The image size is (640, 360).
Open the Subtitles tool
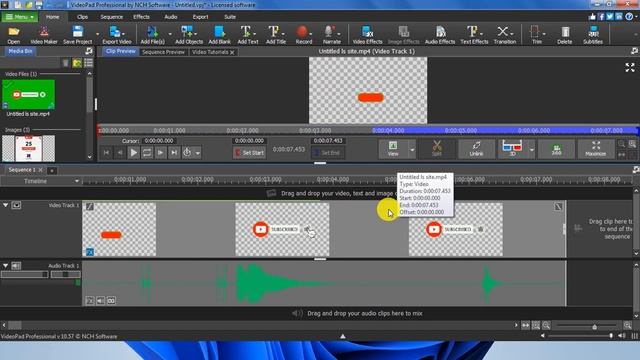593,35
